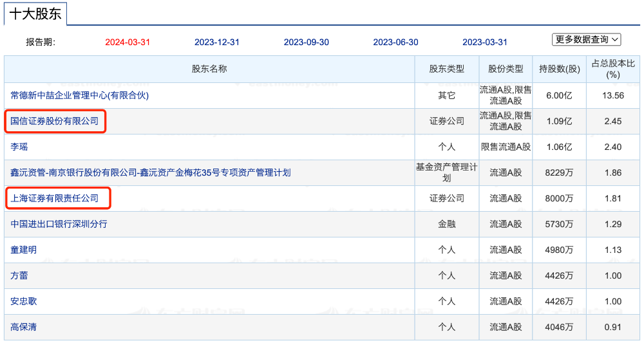
Task: Click the 持股数(股) column header
Action: (559, 69)
